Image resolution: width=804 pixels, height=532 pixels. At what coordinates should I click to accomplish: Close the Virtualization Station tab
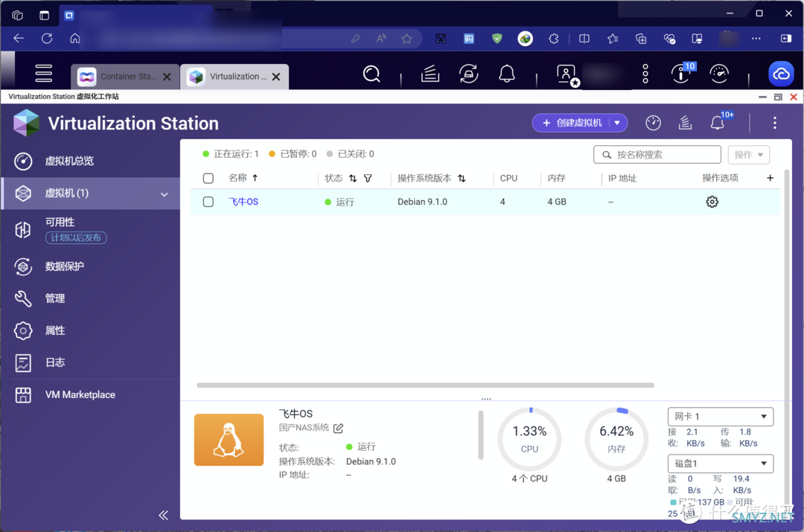point(276,77)
